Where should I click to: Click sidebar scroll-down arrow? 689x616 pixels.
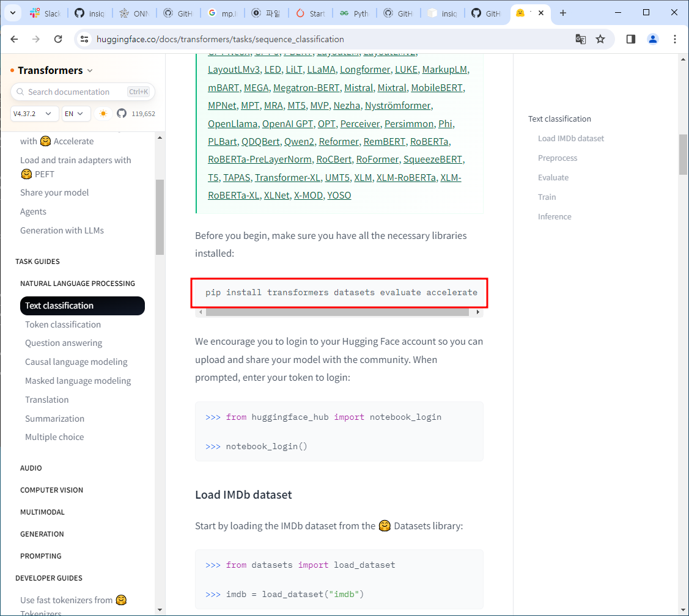pos(160,610)
